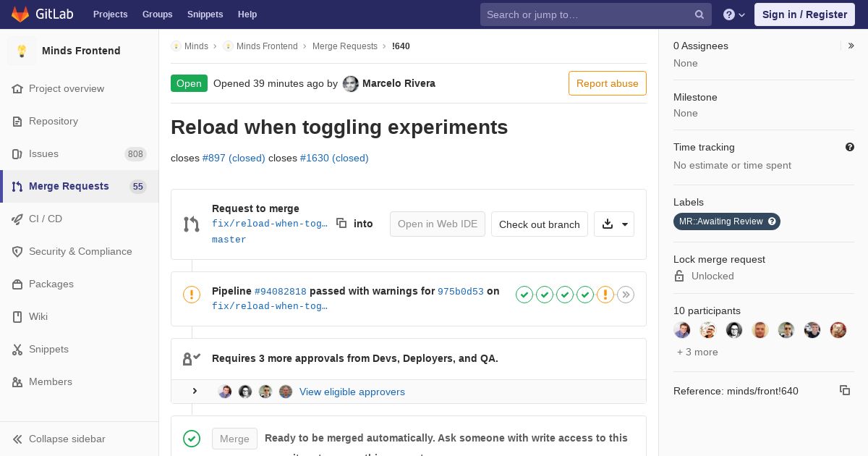868x456 pixels.
Task: Go to CI / CD section
Action: click(46, 219)
